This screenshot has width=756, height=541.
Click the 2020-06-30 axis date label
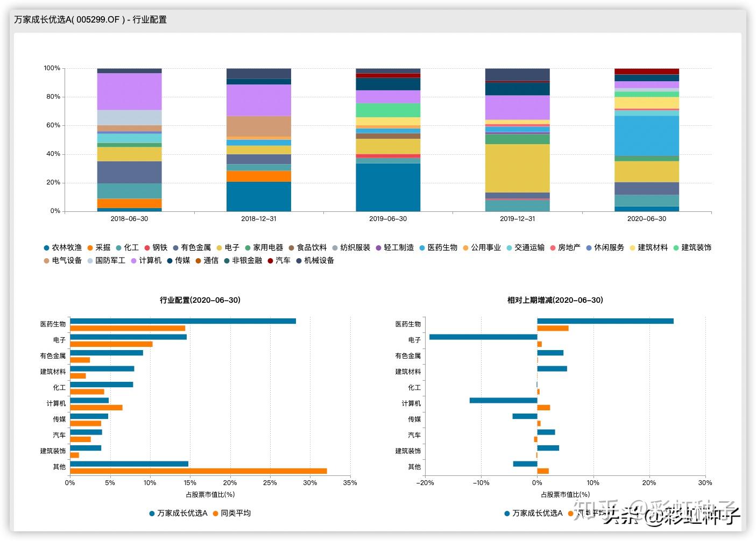[x=647, y=219]
